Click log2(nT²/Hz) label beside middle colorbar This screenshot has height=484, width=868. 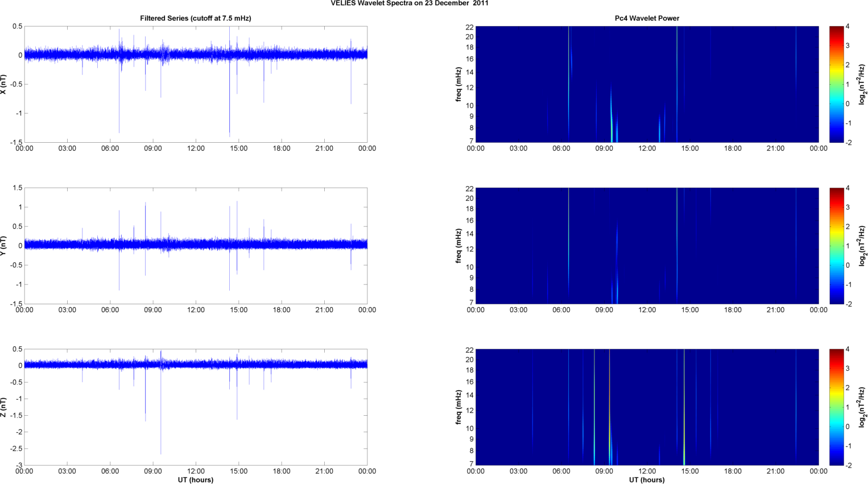pos(862,246)
